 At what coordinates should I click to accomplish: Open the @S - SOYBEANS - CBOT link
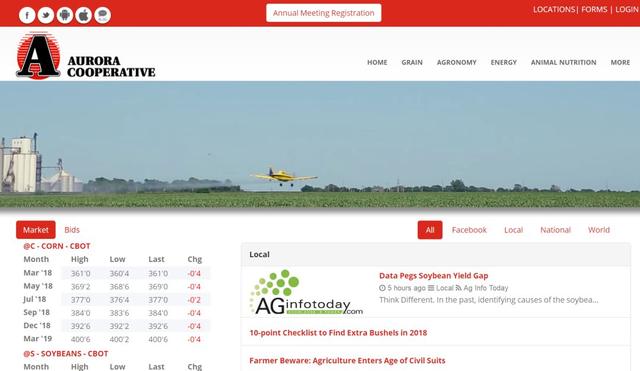[x=66, y=353]
